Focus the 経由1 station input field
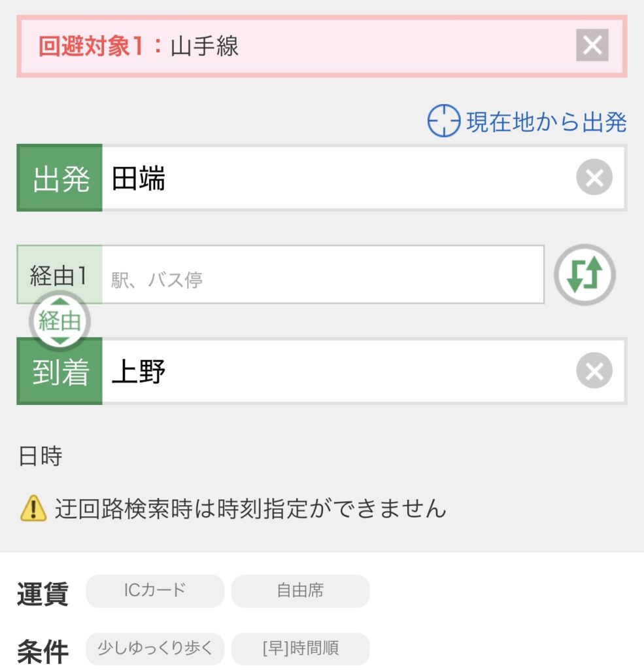Screen dimensions: 644x670 pyautogui.click(x=323, y=275)
